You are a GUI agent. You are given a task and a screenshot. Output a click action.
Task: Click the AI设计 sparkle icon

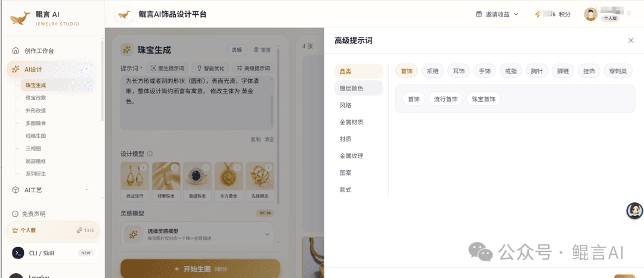(x=16, y=69)
